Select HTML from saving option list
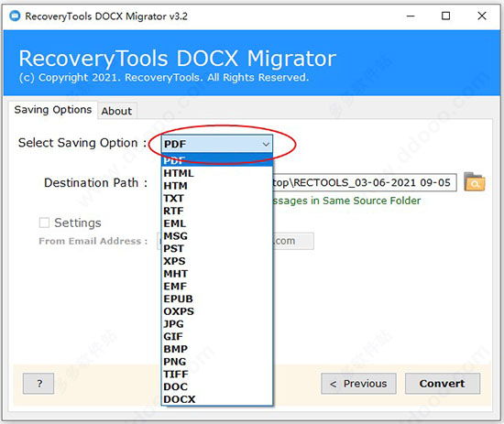This screenshot has height=424, width=504. click(x=217, y=173)
